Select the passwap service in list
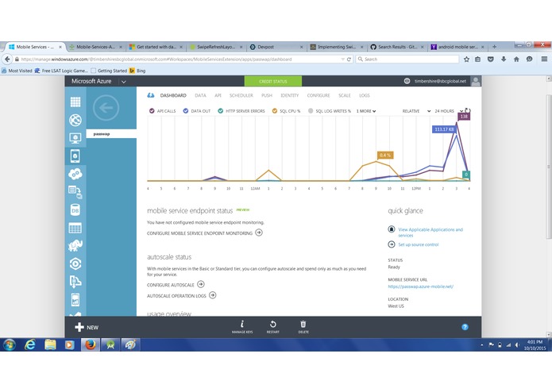The height and width of the screenshot is (392, 552). 111,134
